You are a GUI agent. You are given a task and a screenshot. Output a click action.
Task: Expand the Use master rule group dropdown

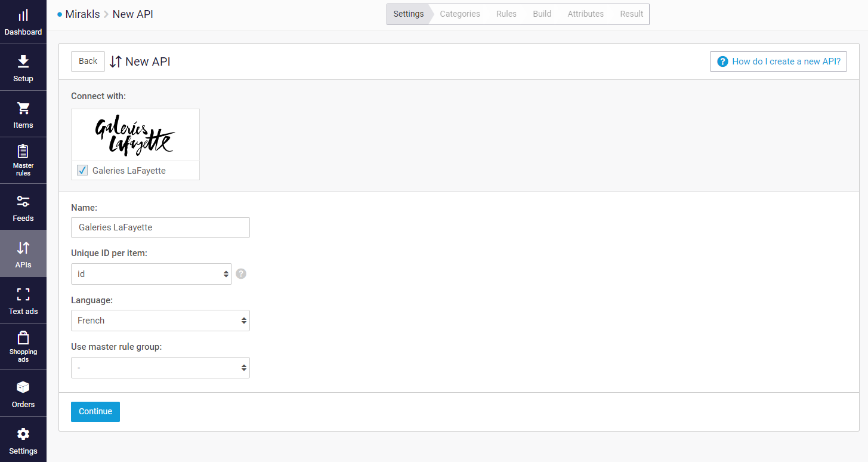click(160, 367)
